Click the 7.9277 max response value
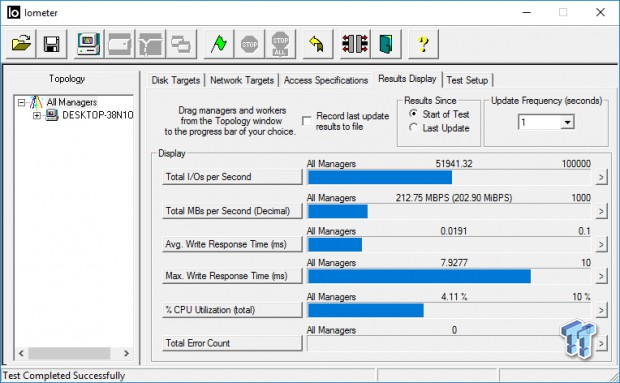The height and width of the screenshot is (383, 620). 454,262
